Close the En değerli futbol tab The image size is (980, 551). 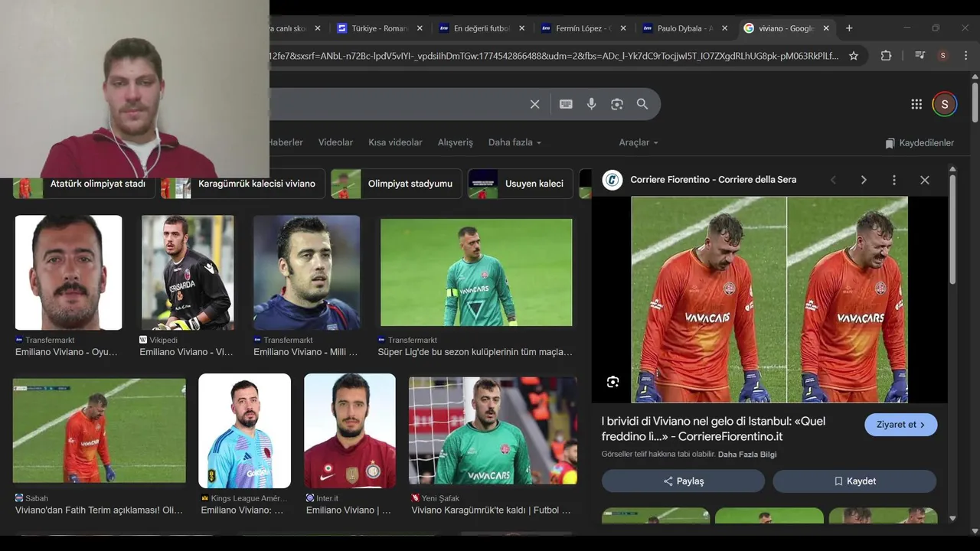coord(522,28)
